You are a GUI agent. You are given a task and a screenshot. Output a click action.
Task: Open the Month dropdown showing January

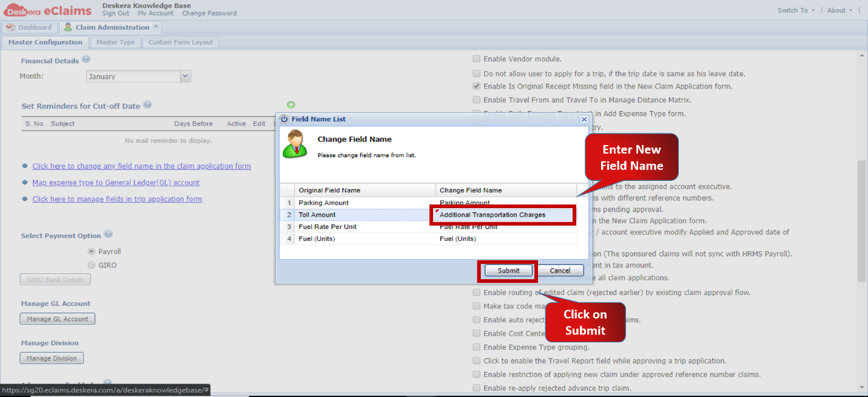pyautogui.click(x=184, y=76)
